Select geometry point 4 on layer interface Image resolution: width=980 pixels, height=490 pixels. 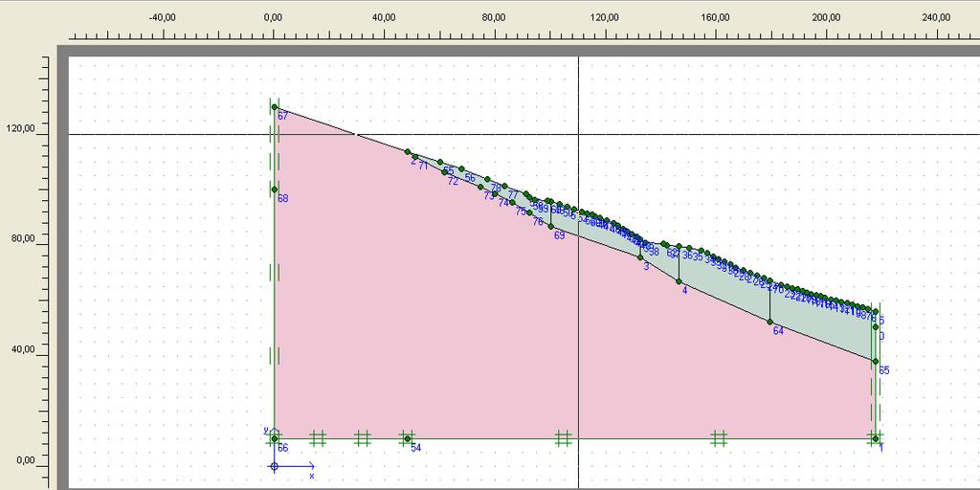(679, 281)
